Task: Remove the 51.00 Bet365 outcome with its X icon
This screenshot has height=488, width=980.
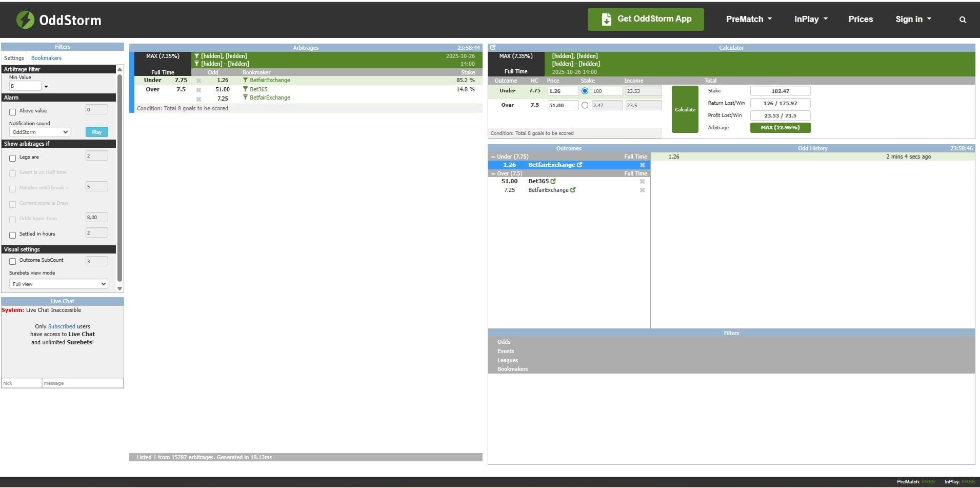Action: 643,181
